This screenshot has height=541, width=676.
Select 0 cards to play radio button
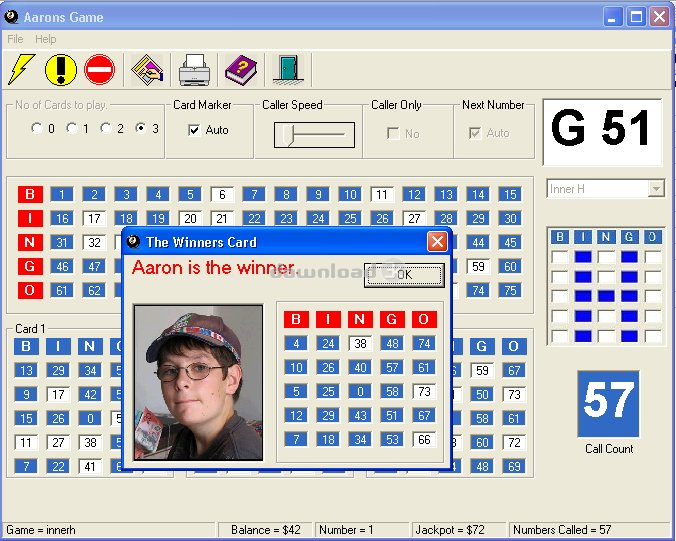[x=37, y=128]
